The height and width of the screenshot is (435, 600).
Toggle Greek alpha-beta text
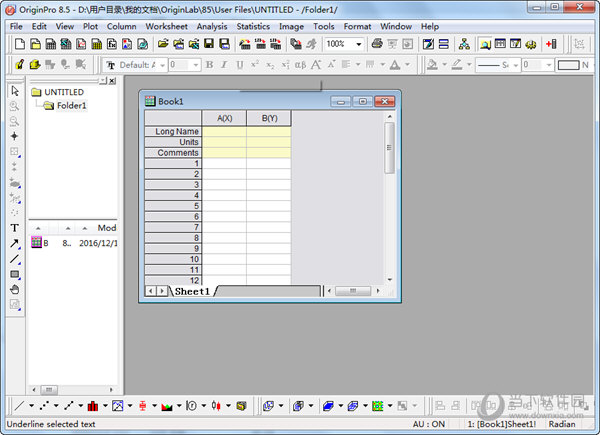tap(300, 65)
